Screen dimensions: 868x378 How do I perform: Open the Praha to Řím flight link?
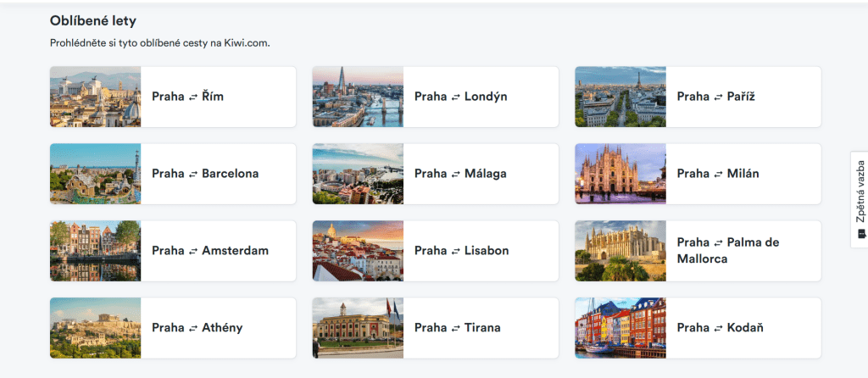coord(187,97)
